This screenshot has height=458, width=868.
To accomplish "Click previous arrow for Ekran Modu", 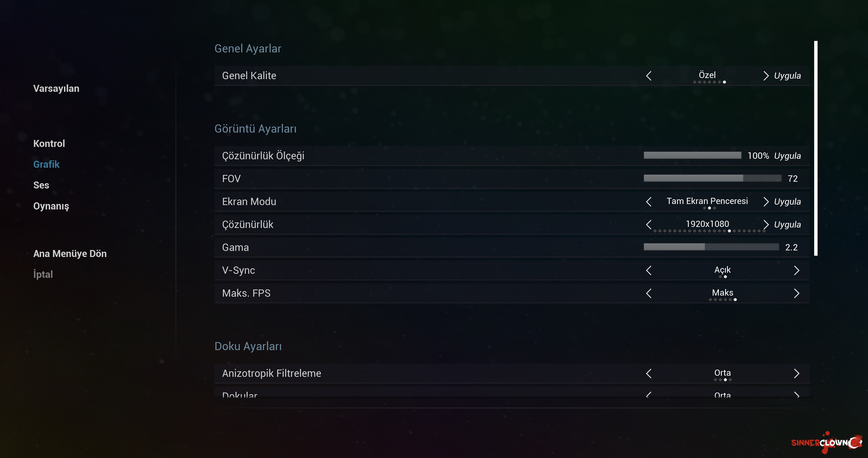I will pos(649,202).
